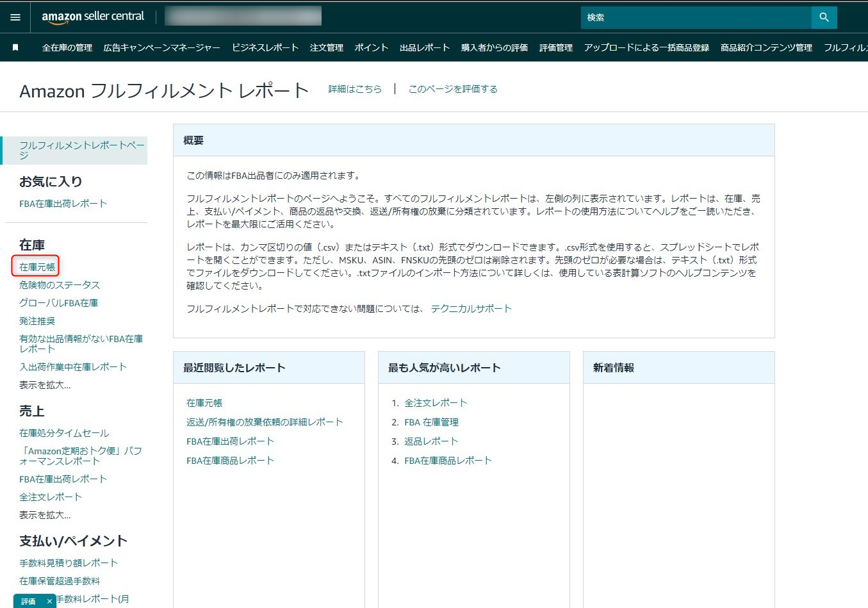The image size is (868, 608).
Task: Open 評価管理 menu item
Action: pos(556,47)
